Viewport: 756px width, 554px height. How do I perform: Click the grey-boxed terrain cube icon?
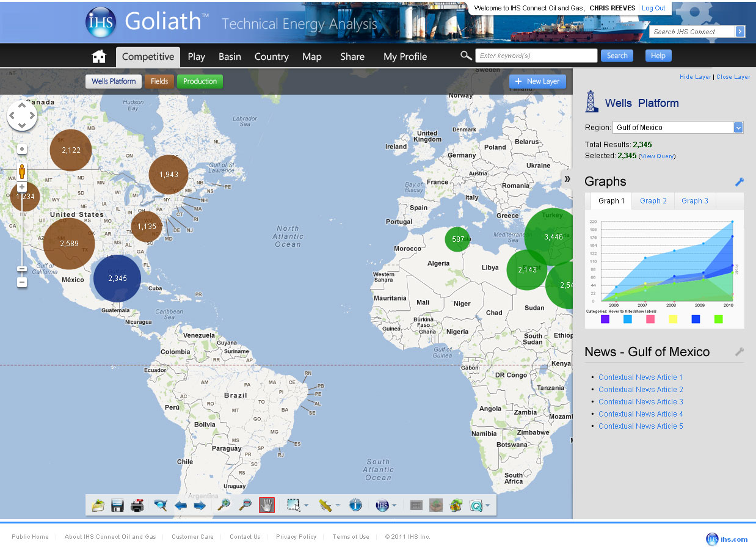436,505
